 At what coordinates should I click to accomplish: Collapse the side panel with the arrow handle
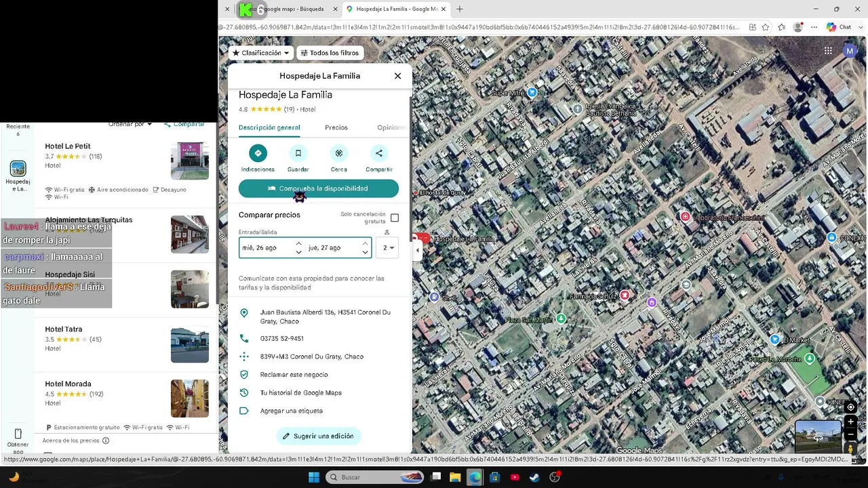[x=418, y=250]
